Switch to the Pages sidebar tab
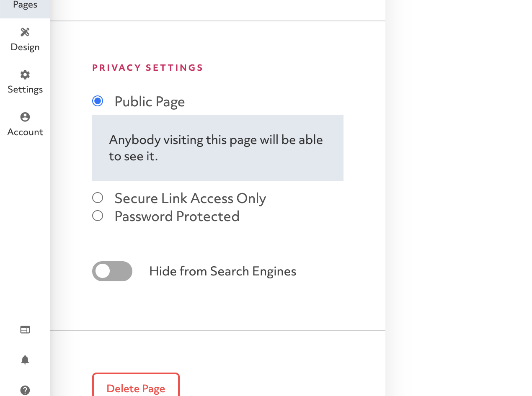The width and height of the screenshot is (532, 396). pos(25,6)
